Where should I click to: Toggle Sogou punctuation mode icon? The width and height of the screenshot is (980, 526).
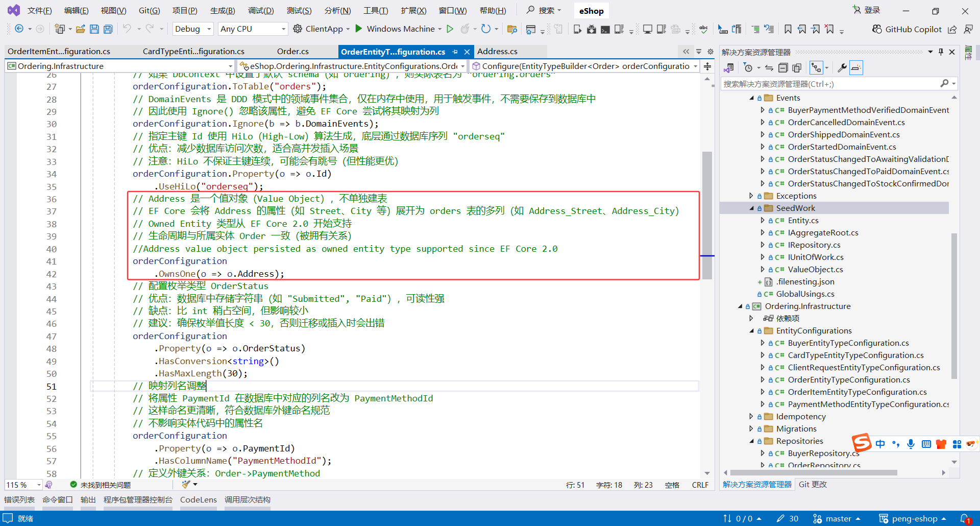[x=896, y=444]
